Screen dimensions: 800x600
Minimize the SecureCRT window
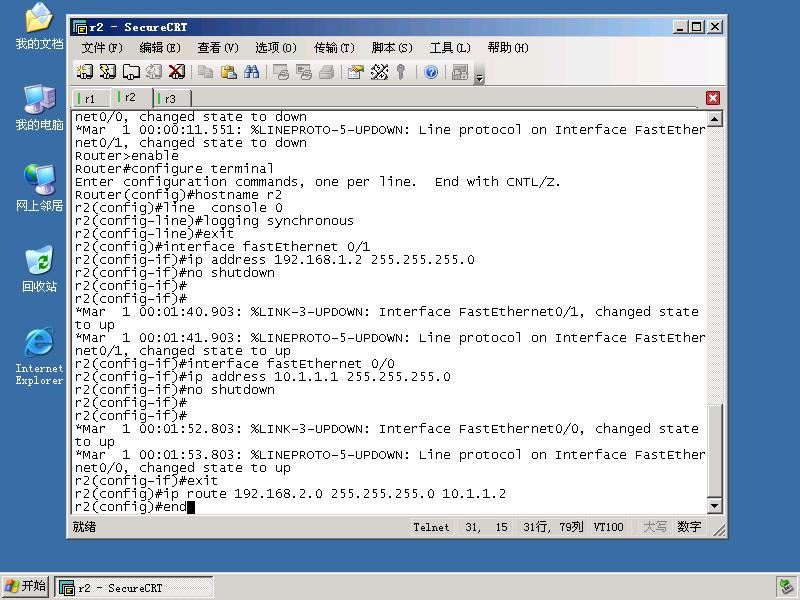tap(679, 27)
